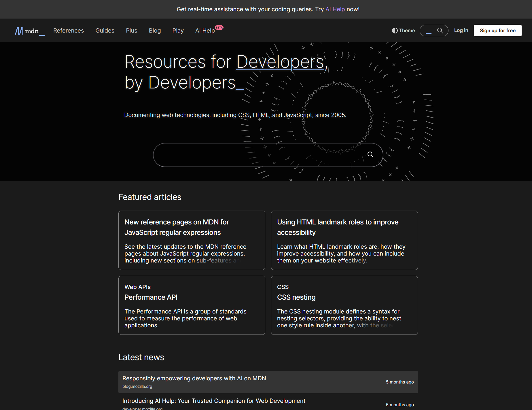Open AI Help from navigation
The width and height of the screenshot is (532, 410).
click(205, 31)
